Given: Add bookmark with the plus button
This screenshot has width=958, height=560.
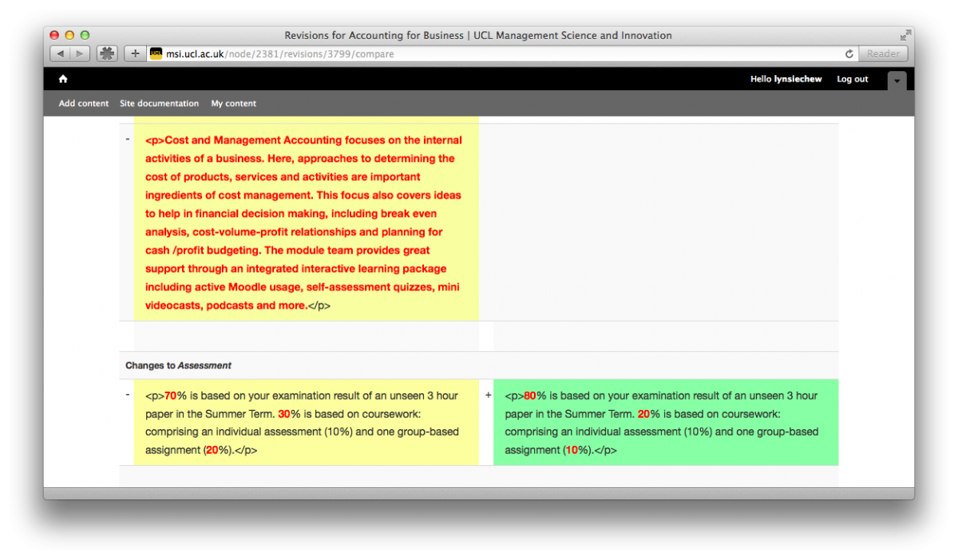Looking at the screenshot, I should [x=135, y=53].
